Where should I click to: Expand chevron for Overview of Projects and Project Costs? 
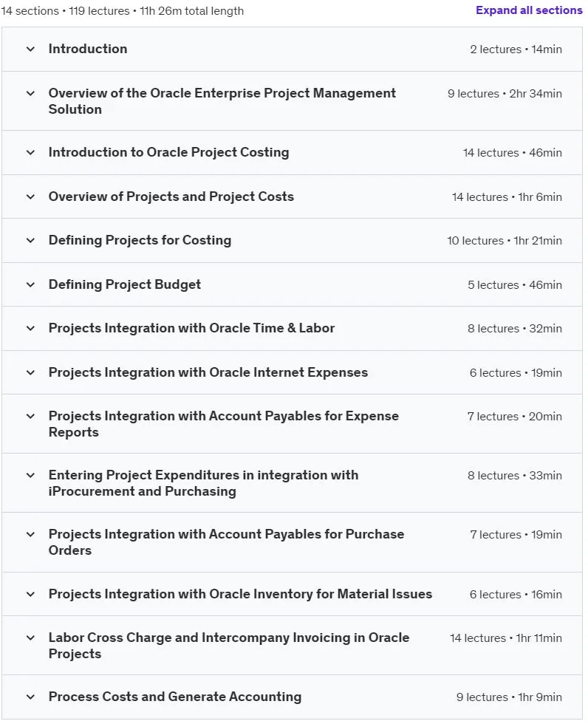30,197
